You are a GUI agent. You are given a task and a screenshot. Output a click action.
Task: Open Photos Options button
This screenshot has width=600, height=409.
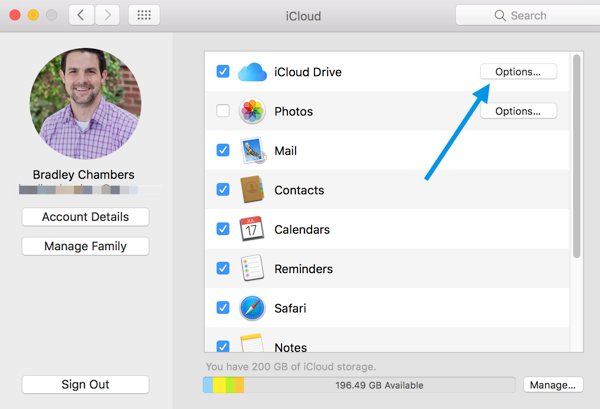point(518,111)
